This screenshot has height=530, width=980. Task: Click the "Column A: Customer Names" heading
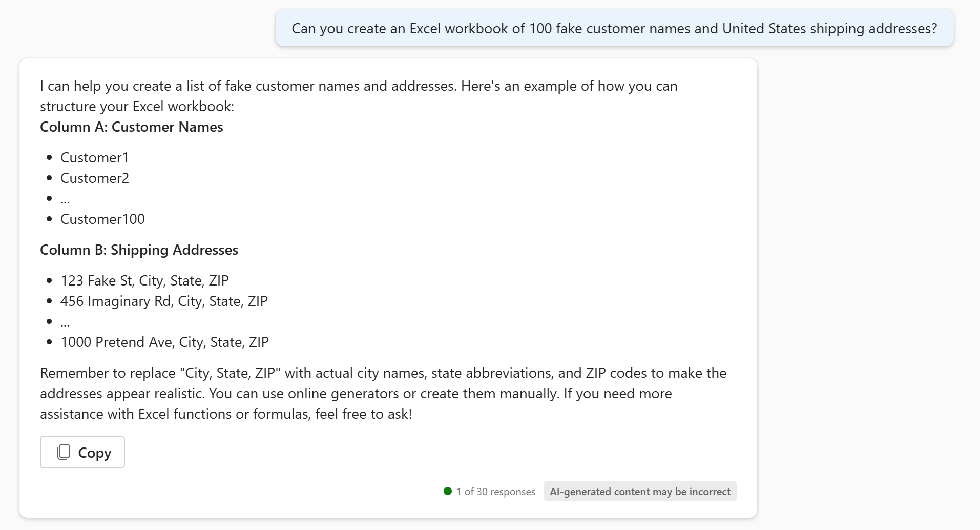pos(132,127)
